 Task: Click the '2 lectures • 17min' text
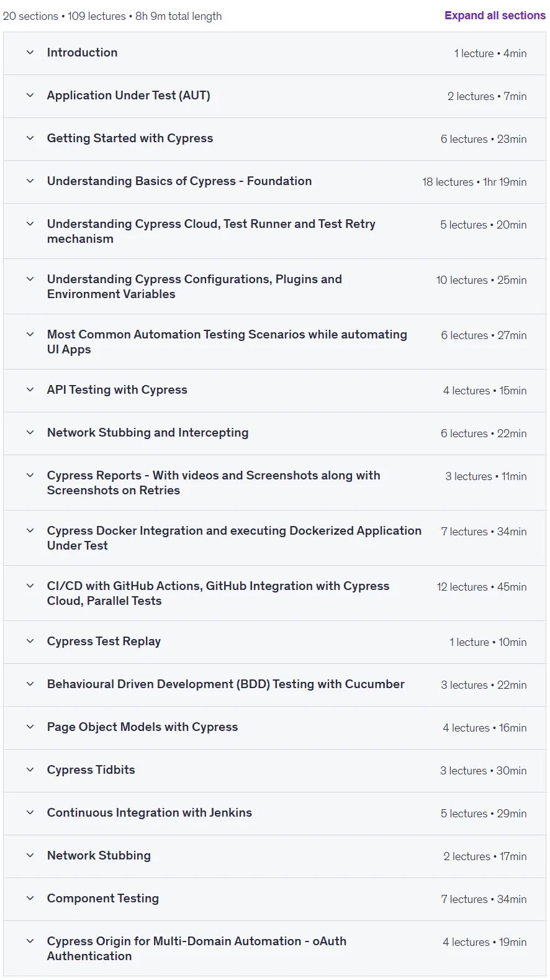(x=485, y=856)
